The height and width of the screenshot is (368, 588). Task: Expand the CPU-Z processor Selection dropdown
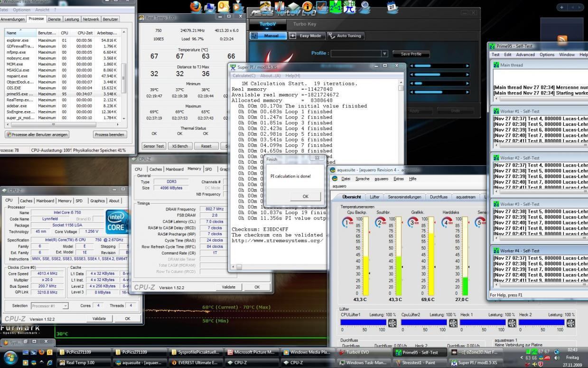(65, 306)
